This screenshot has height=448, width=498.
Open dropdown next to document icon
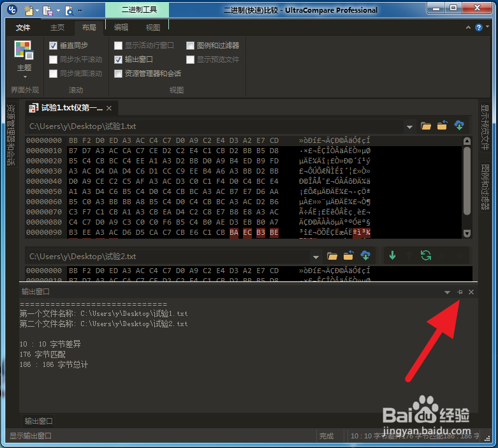pos(58,10)
